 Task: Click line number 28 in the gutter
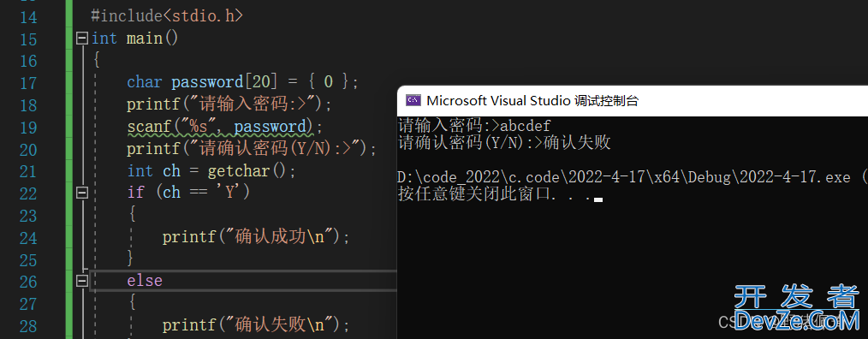[27, 325]
